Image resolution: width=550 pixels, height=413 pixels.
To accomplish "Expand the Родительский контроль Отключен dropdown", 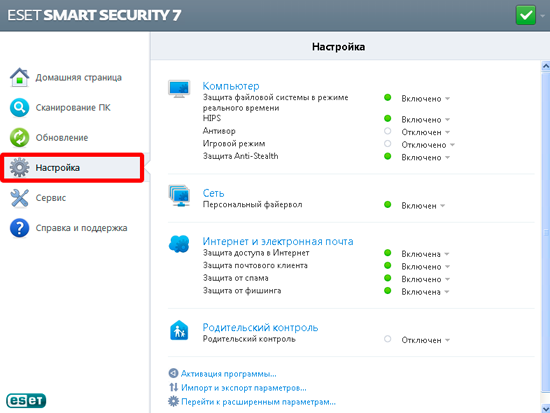I will [425, 340].
